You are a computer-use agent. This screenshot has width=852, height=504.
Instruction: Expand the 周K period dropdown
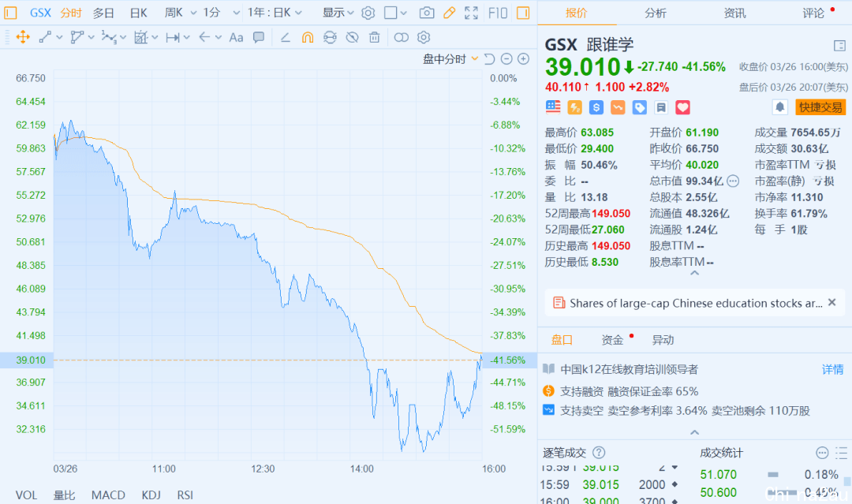tap(193, 13)
